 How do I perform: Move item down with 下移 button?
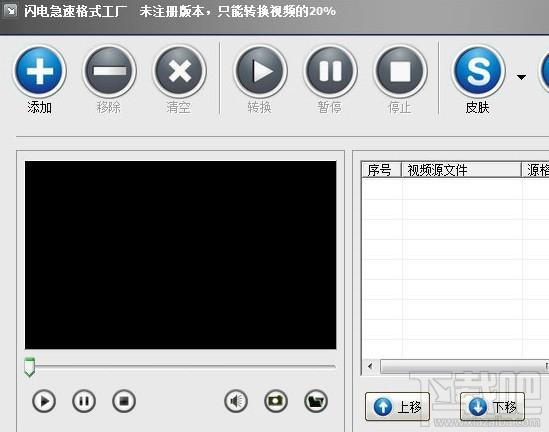tap(492, 407)
